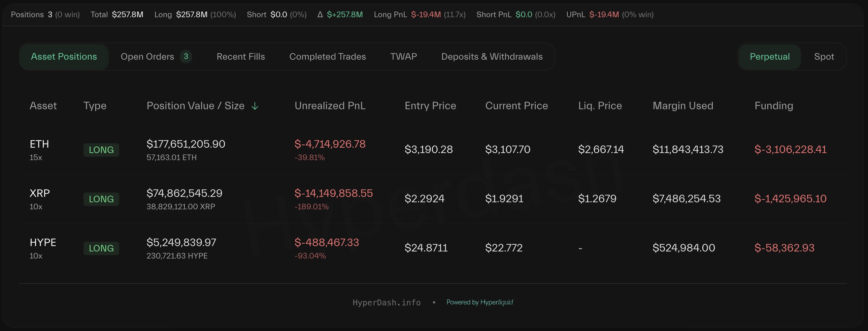Screen dimensions: 868x331
Task: Click the Entry Price column header
Action: pyautogui.click(x=430, y=106)
